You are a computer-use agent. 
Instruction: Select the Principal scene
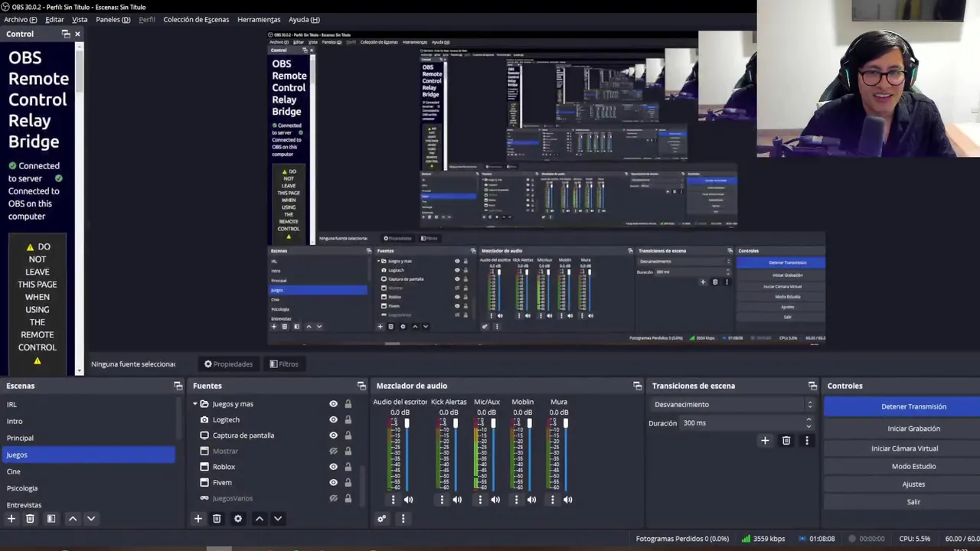click(88, 439)
